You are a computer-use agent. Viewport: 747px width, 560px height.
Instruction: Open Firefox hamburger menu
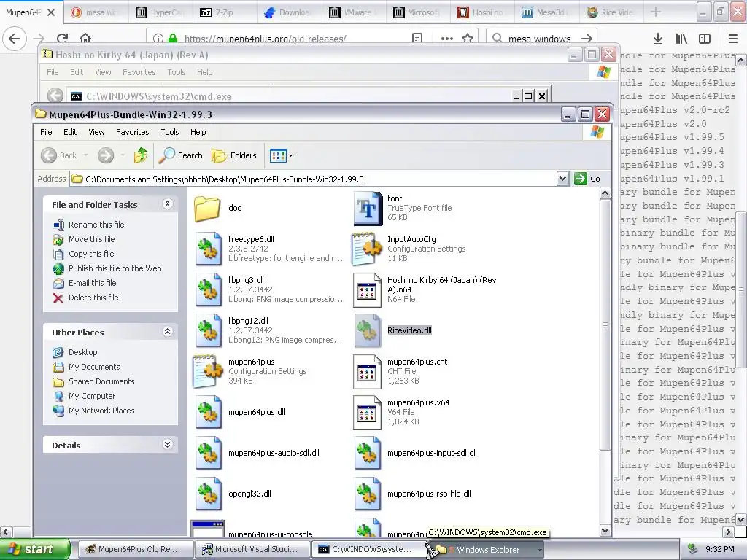pyautogui.click(x=733, y=39)
